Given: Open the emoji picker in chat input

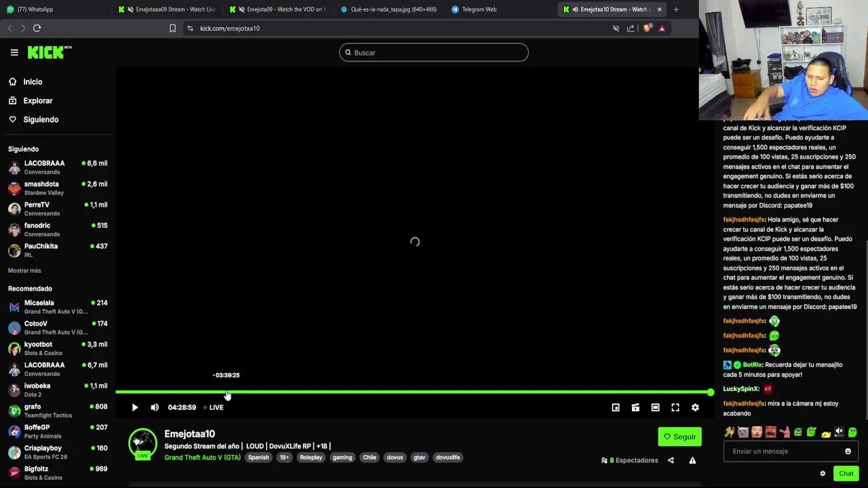Looking at the screenshot, I should click(848, 451).
